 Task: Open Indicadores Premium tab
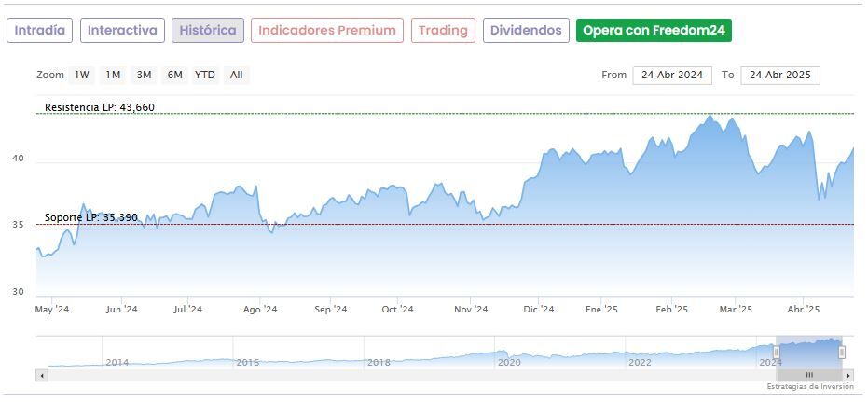[327, 30]
